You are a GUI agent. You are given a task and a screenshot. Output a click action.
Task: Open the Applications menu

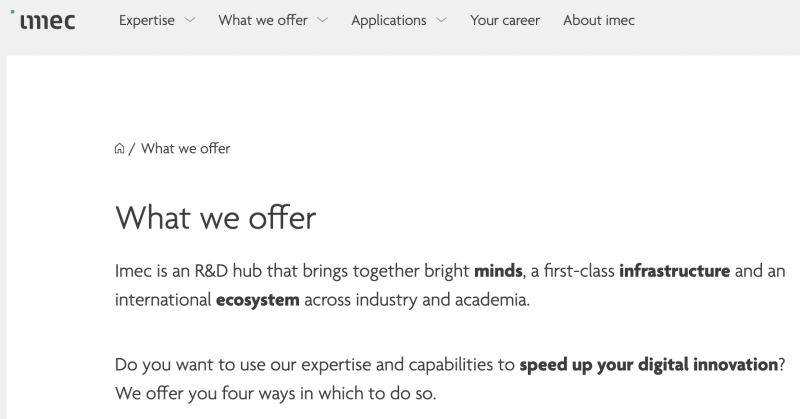point(388,20)
